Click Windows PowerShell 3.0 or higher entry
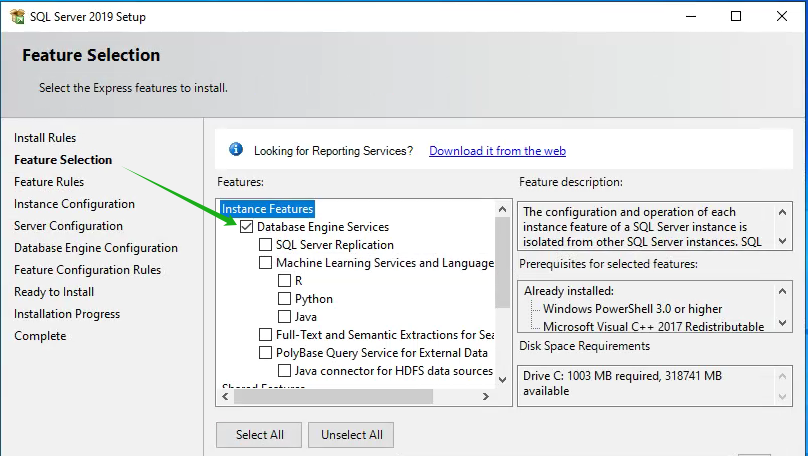Screen dimensions: 808x456 pos(632,309)
